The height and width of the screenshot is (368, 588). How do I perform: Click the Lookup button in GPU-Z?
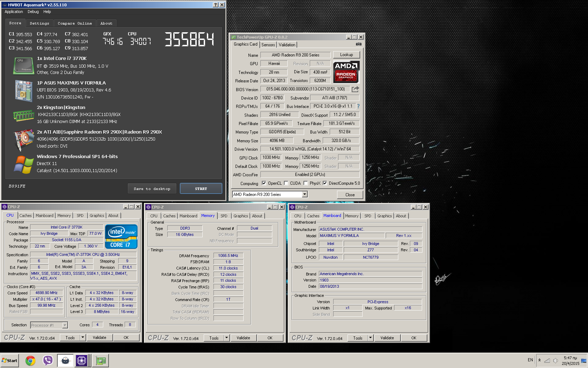coord(346,55)
